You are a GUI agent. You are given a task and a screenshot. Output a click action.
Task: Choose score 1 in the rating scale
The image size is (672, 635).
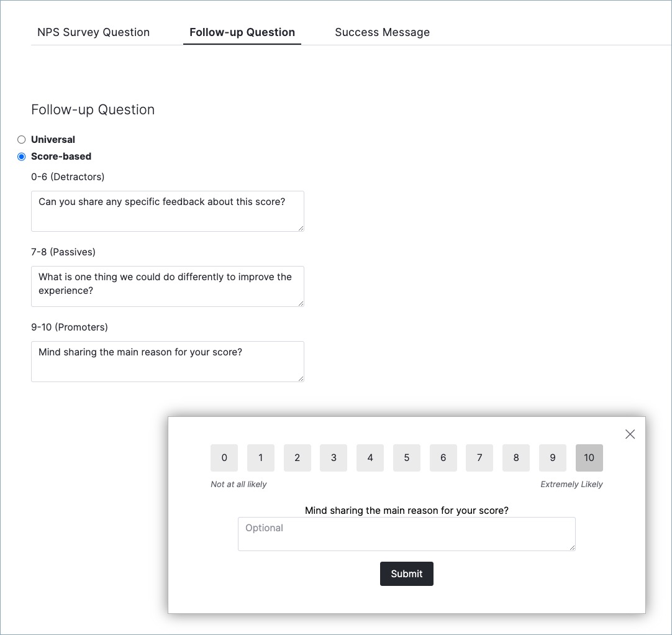[x=261, y=458]
